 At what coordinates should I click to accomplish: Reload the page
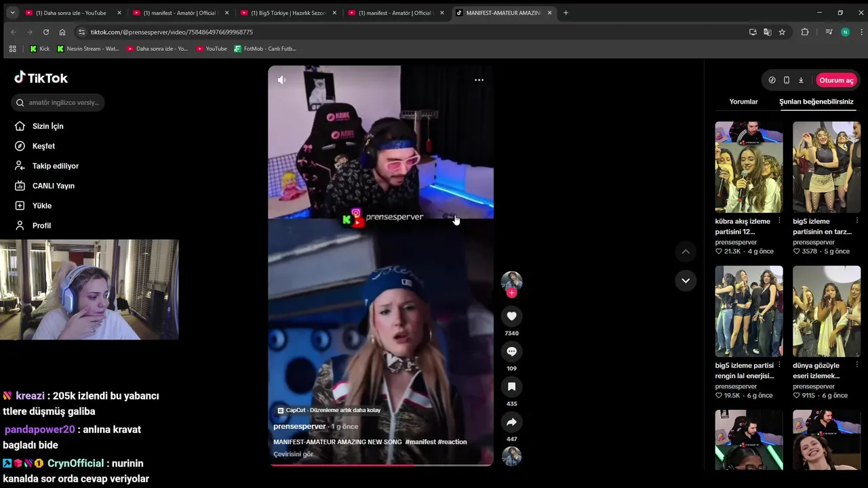click(45, 32)
